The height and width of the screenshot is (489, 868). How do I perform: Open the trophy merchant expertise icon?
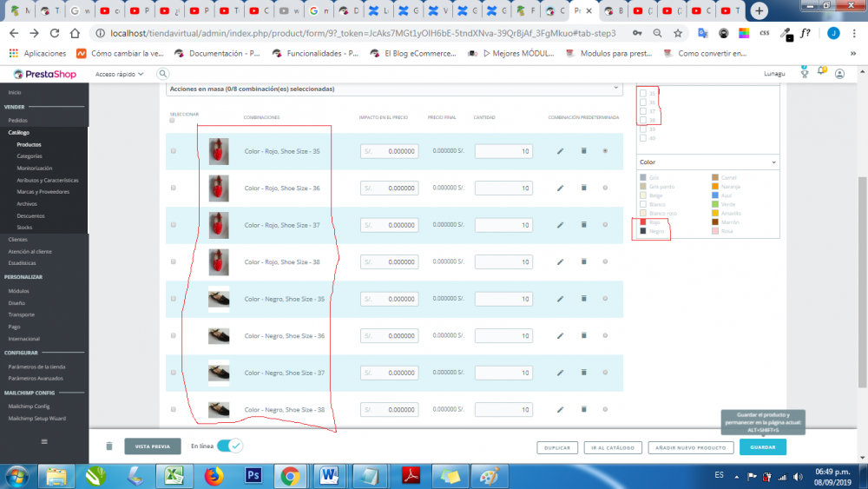point(805,73)
